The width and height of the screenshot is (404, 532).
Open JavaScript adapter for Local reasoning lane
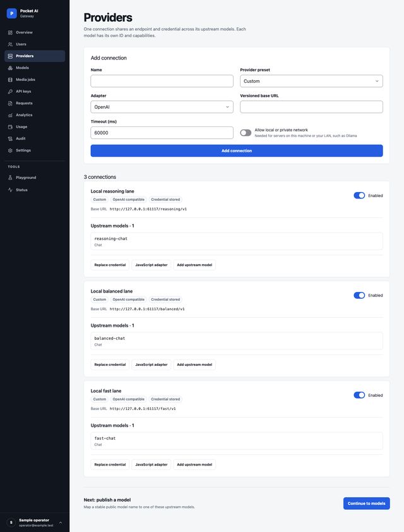point(151,265)
